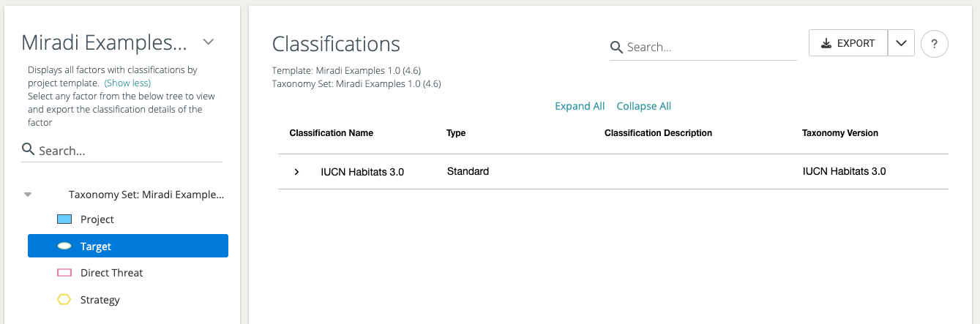Viewport: 980px width, 324px height.
Task: Click the magnifier icon in sidebar search
Action: click(29, 150)
